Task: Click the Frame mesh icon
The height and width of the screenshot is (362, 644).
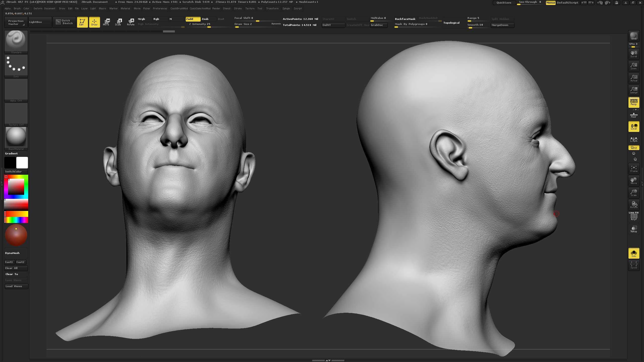Action: [634, 168]
